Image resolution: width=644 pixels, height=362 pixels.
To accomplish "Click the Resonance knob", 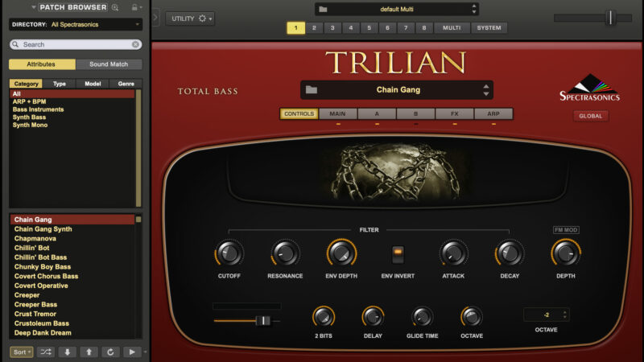I will [285, 253].
